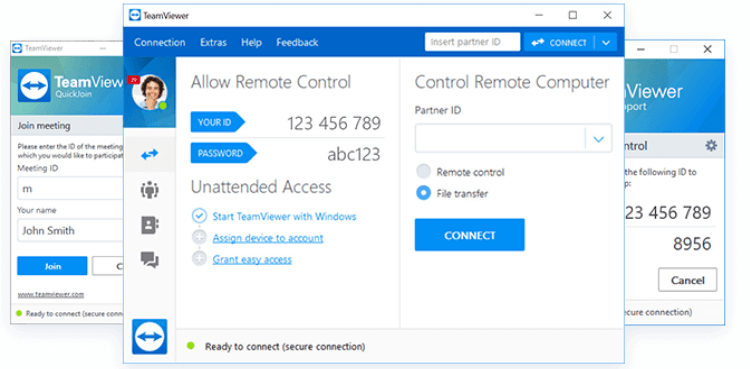The height and width of the screenshot is (369, 750).
Task: Maximize the main TeamViewer window
Action: [573, 15]
